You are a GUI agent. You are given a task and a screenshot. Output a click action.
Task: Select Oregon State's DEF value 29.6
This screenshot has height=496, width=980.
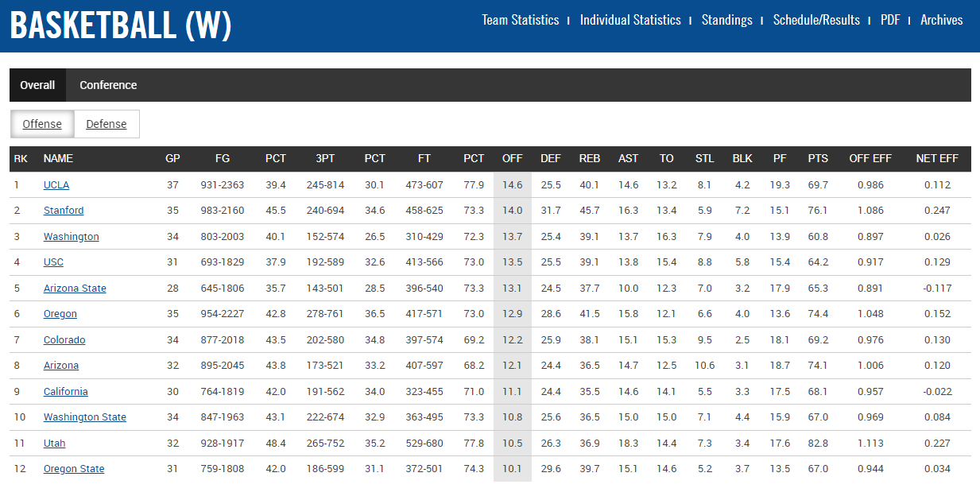tap(551, 469)
